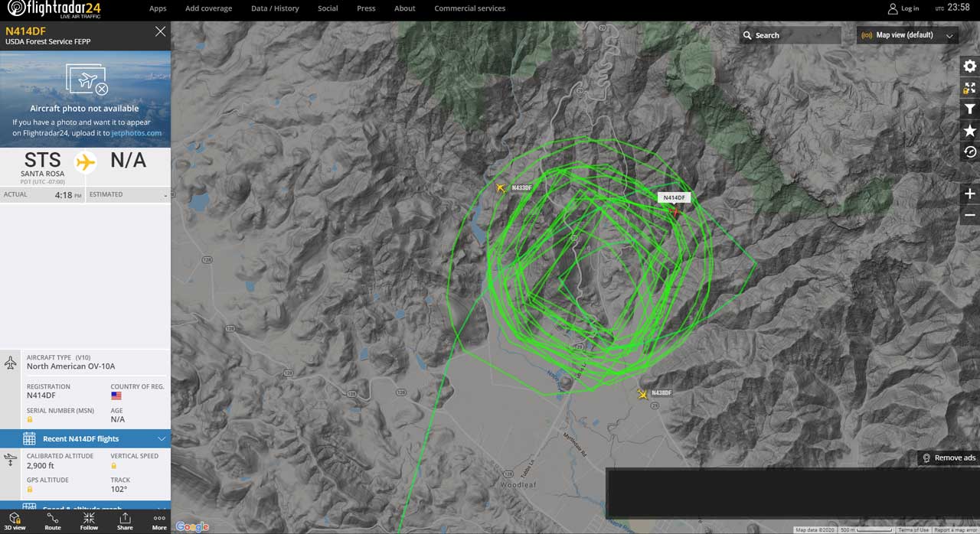Toggle Route display for flight
The width and height of the screenshot is (980, 534).
pyautogui.click(x=53, y=522)
